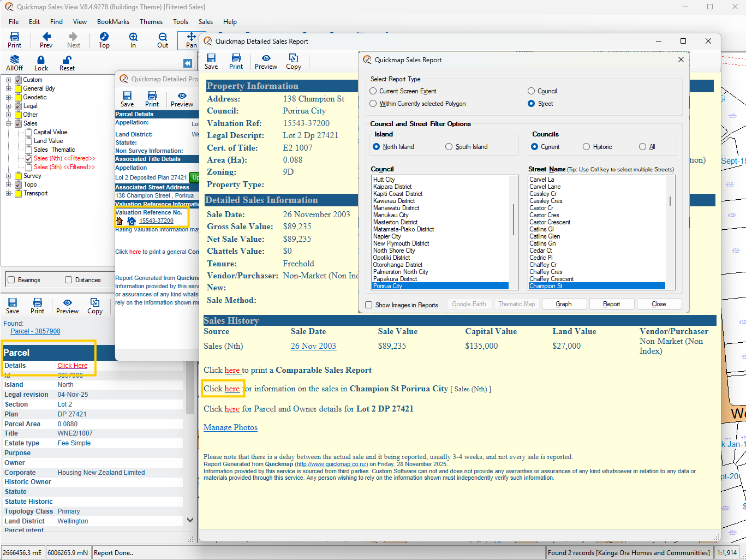The height and width of the screenshot is (560, 746).
Task: Open the Manage Photos link
Action: 230,427
